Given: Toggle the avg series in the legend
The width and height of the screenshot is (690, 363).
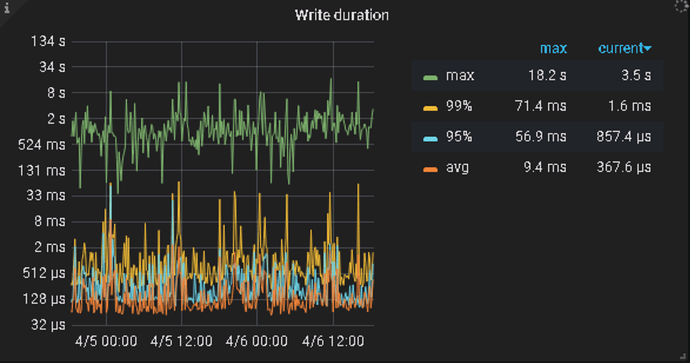Looking at the screenshot, I should click(457, 168).
